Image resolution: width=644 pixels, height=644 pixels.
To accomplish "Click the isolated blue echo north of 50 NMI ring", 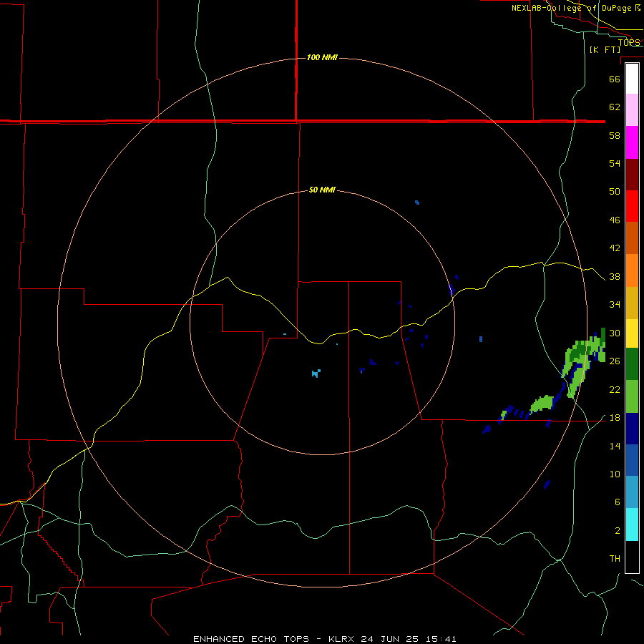I will (417, 202).
